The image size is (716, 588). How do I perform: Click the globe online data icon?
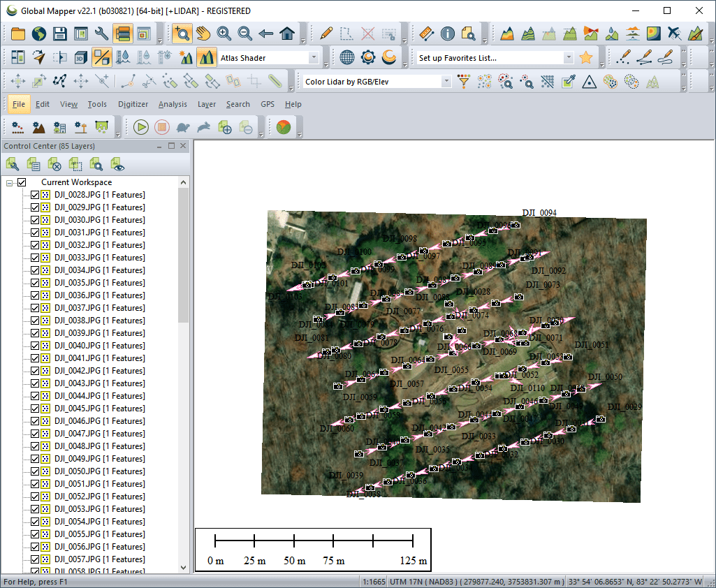(39, 34)
